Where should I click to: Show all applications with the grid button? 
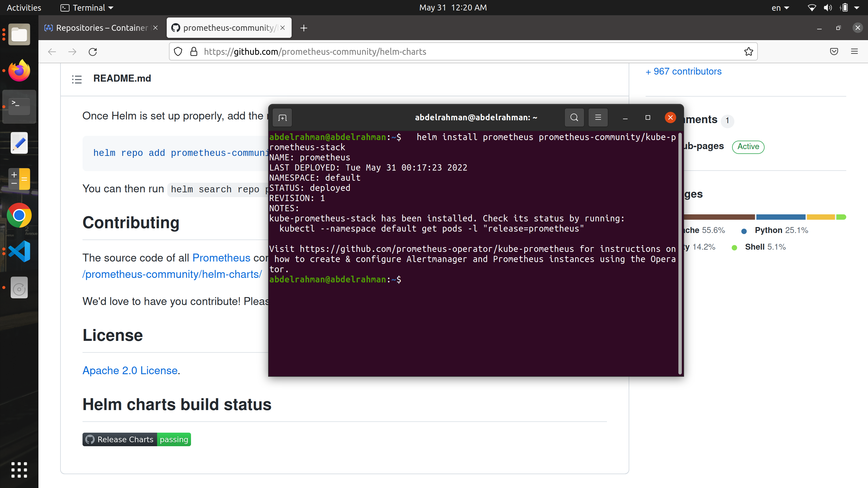pos(19,470)
